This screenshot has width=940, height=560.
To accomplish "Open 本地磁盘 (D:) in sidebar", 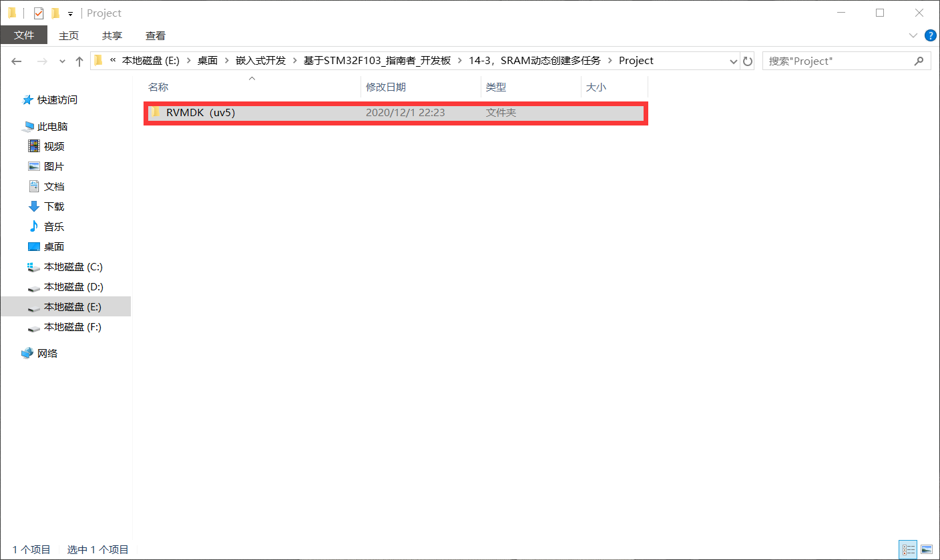I will coord(73,287).
